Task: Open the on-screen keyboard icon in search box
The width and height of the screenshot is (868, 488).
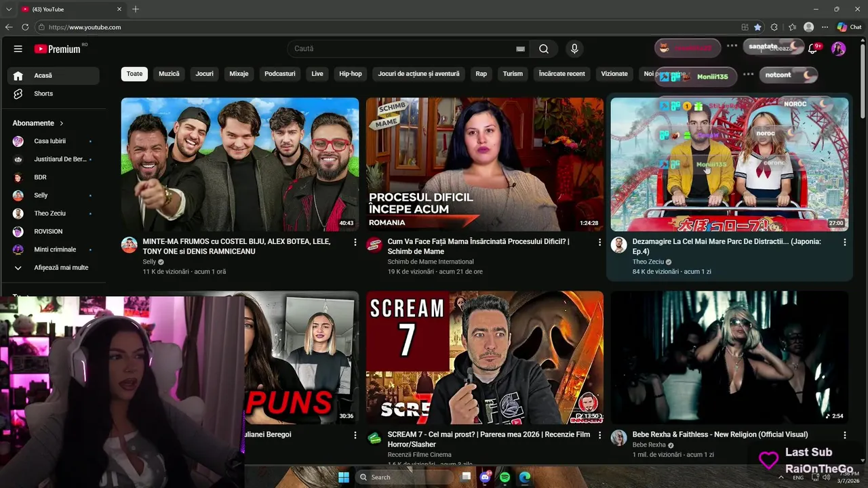Action: click(x=520, y=49)
